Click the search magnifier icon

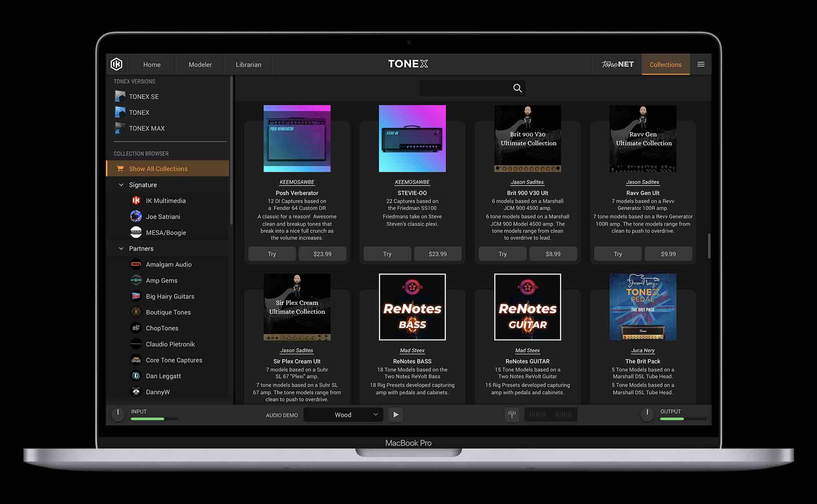(517, 88)
